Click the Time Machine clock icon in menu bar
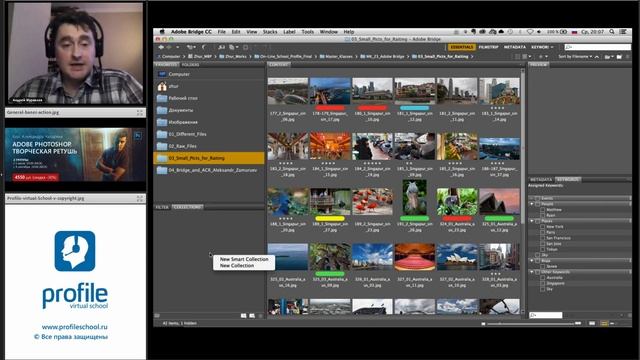 [510, 31]
